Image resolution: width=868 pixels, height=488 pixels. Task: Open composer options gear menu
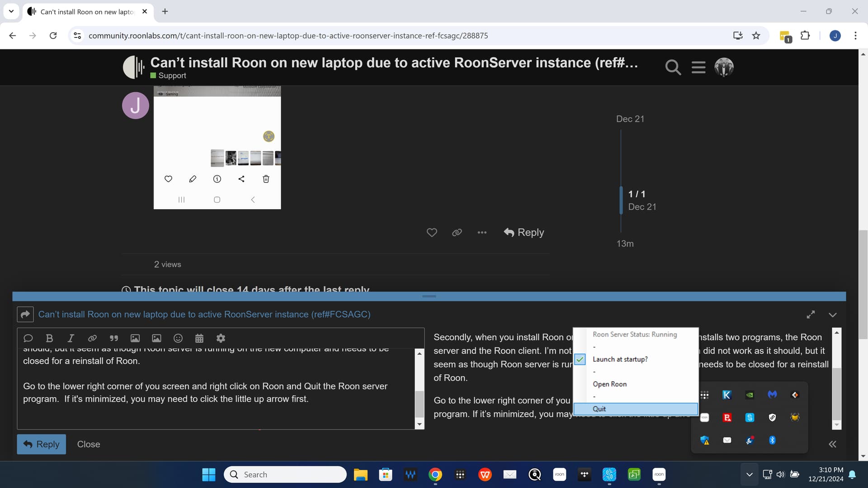pos(221,338)
